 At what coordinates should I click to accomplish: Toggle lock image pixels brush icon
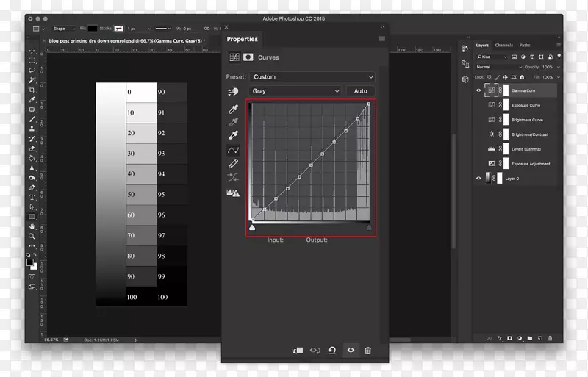click(x=498, y=77)
